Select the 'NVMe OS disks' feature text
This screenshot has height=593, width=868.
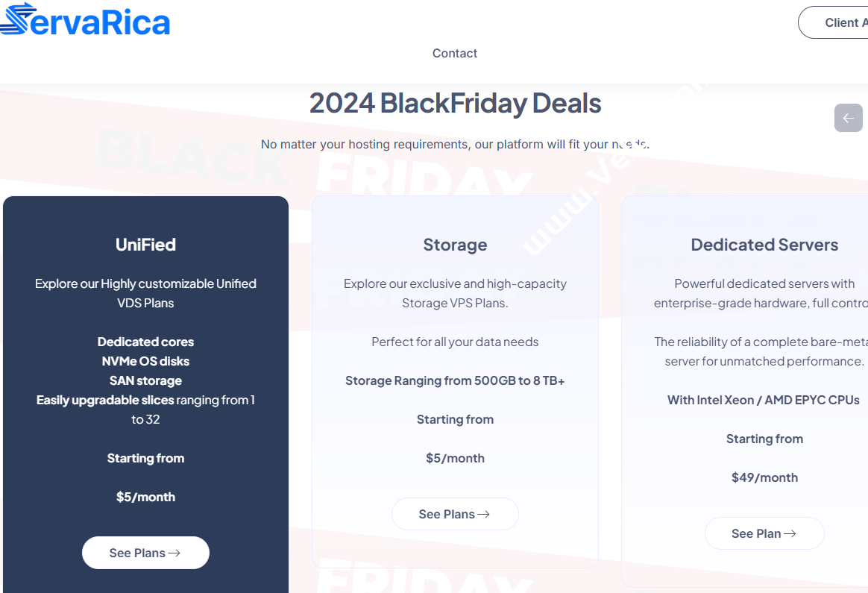coord(145,361)
